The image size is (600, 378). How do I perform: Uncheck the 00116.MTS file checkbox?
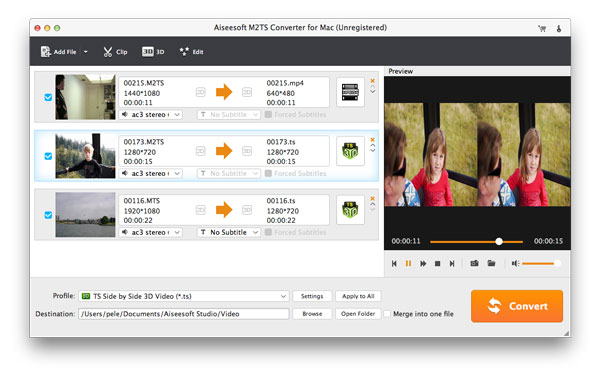coord(48,215)
